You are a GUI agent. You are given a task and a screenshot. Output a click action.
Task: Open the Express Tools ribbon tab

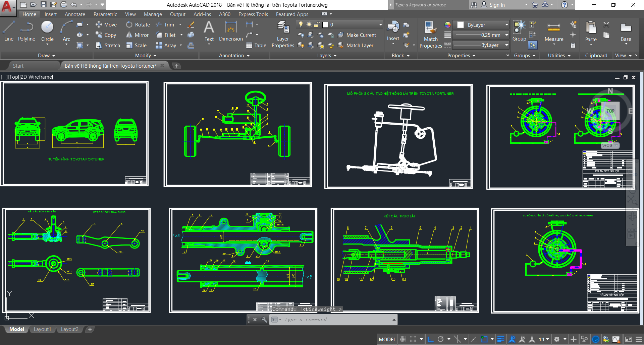(253, 14)
